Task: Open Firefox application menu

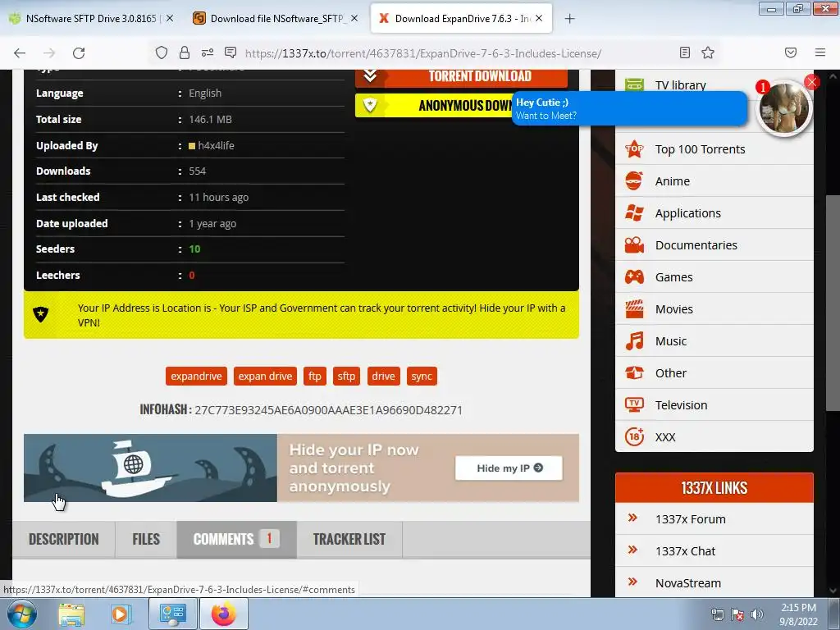Action: [820, 52]
